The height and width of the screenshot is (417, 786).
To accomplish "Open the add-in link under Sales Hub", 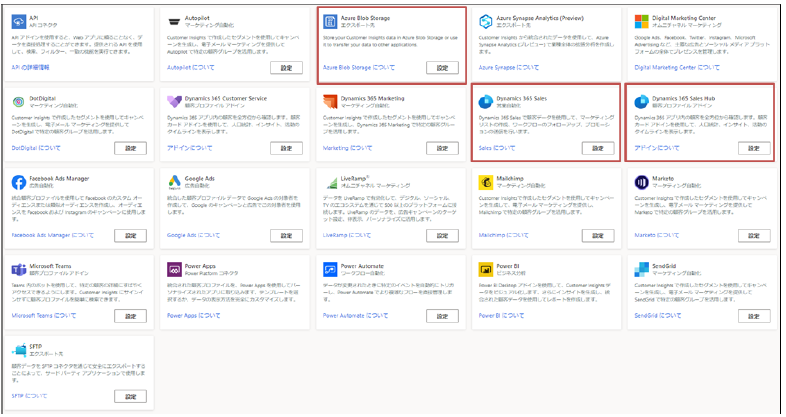I will [657, 148].
